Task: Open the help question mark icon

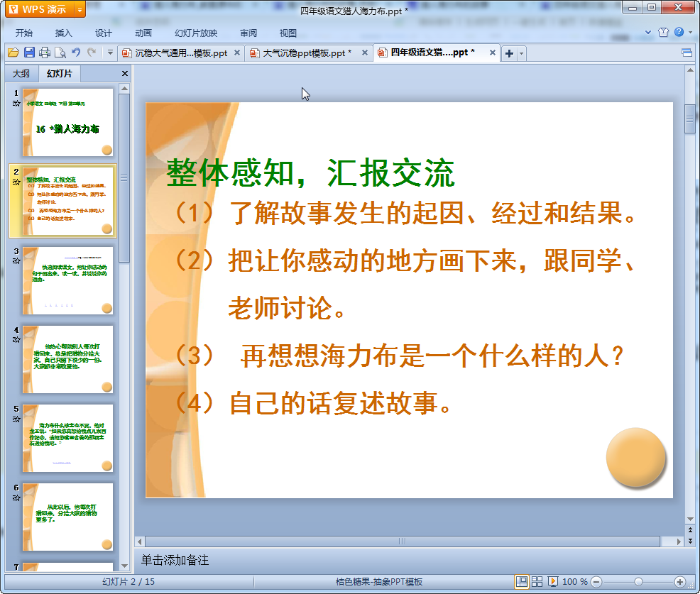Action: (679, 32)
